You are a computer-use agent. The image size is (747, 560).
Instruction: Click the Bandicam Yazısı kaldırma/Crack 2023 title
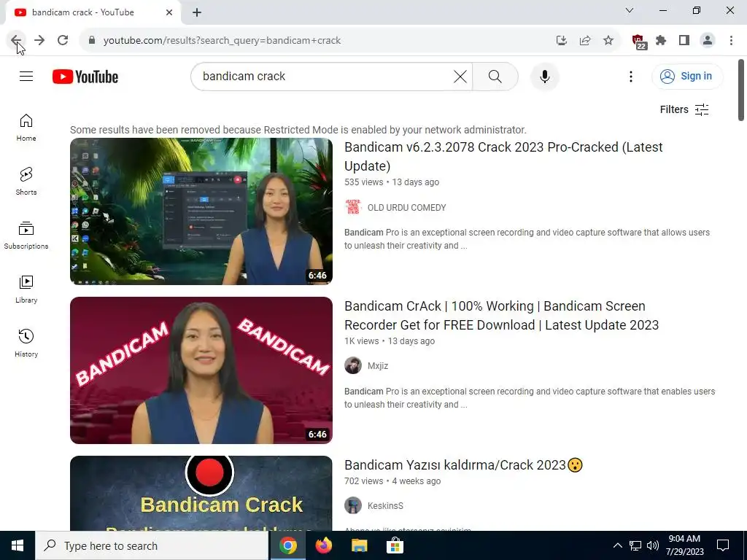coord(463,464)
